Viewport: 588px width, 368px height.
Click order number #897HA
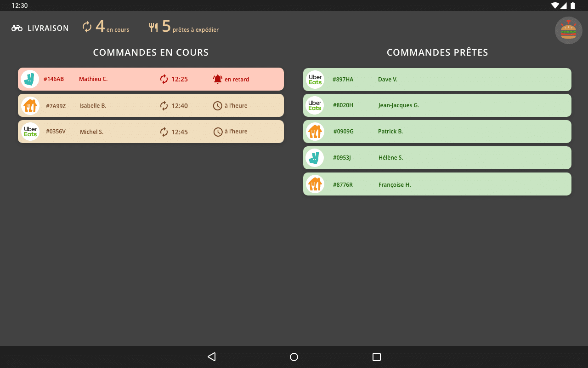click(x=343, y=80)
